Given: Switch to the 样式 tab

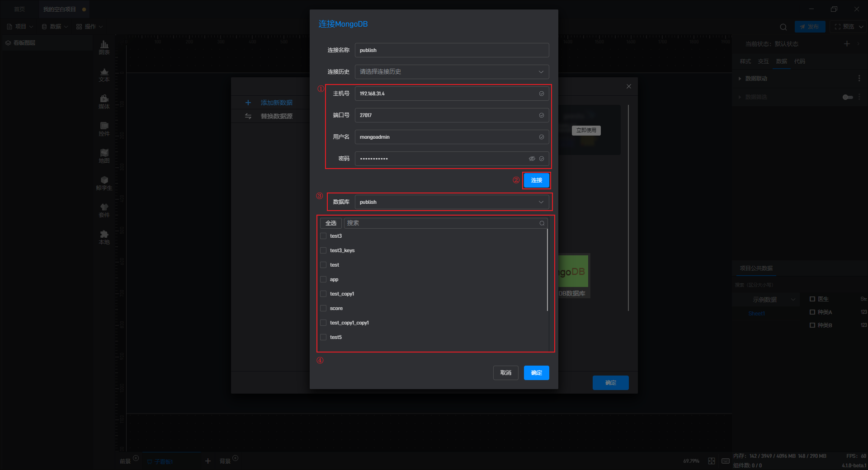Looking at the screenshot, I should pos(745,61).
